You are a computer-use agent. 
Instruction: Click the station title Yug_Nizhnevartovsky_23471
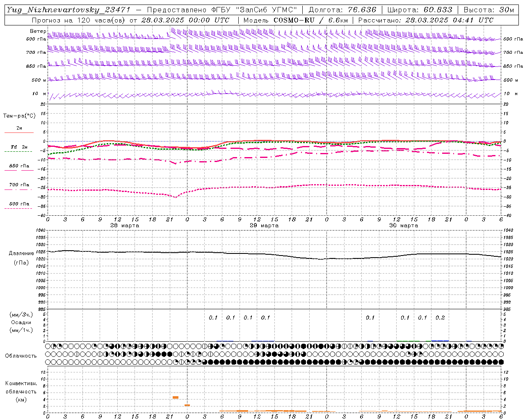click(x=68, y=9)
